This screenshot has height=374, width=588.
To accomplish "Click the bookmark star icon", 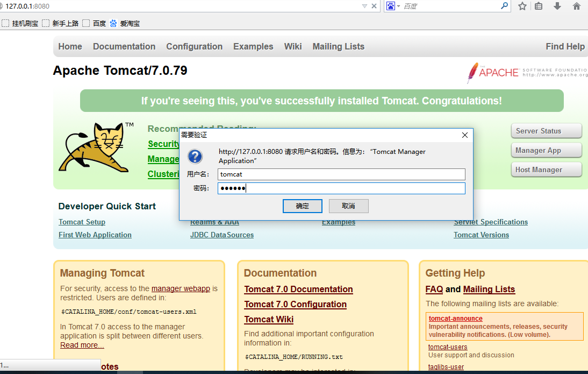I will [x=522, y=6].
